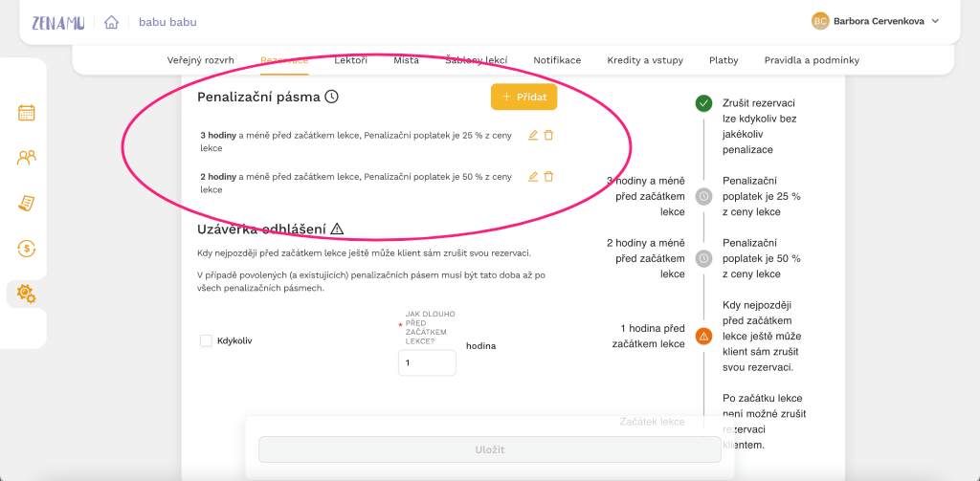This screenshot has height=481, width=980.
Task: Click the warning icon beside Uzávěrka odhlášení
Action: [337, 229]
